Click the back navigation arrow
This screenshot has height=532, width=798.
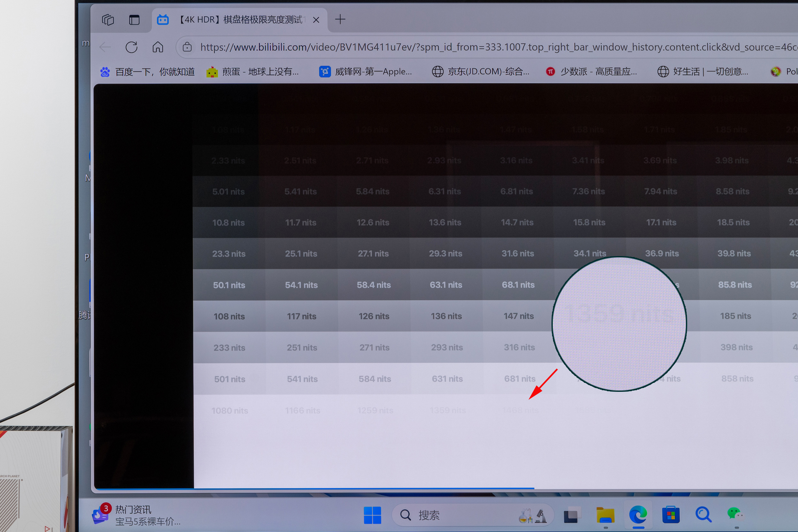[x=105, y=47]
